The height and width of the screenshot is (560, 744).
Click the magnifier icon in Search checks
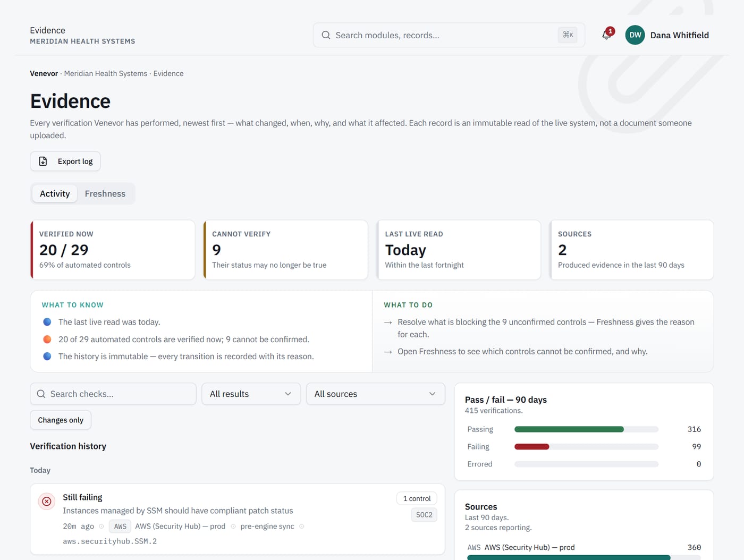pyautogui.click(x=41, y=394)
